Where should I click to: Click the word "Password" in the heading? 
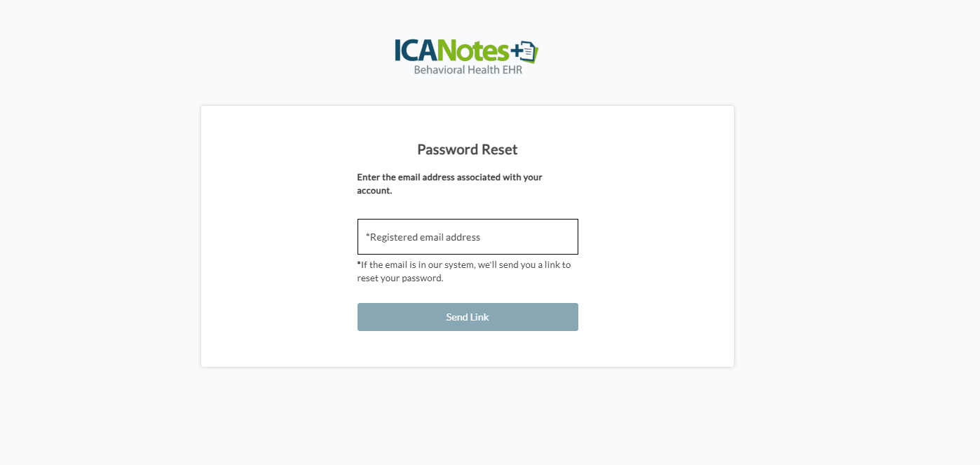click(x=442, y=149)
